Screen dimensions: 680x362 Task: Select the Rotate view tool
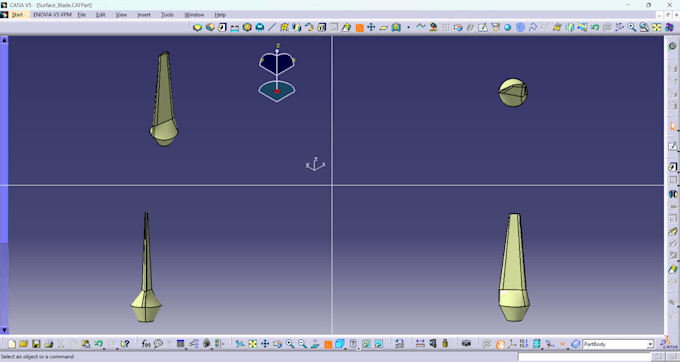[278, 344]
